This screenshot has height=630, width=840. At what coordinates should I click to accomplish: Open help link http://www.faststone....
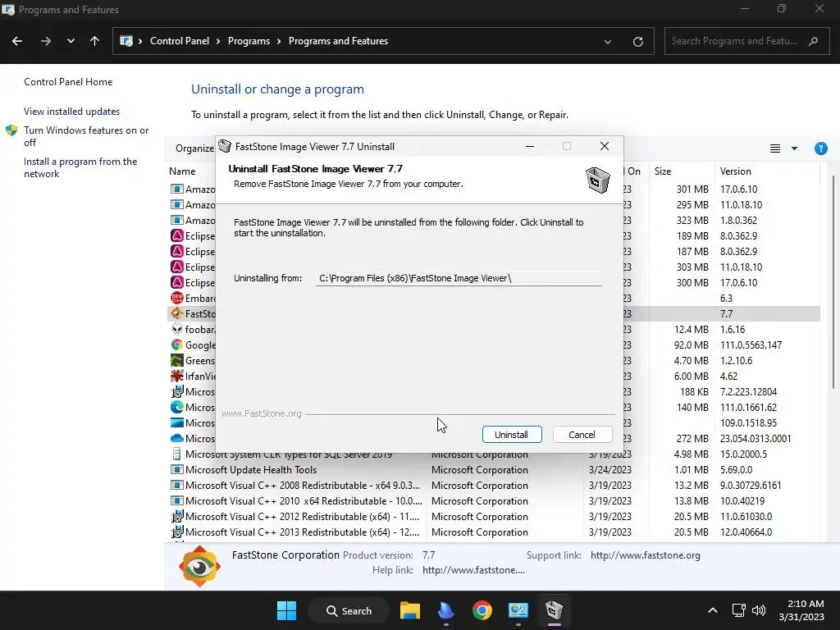473,570
